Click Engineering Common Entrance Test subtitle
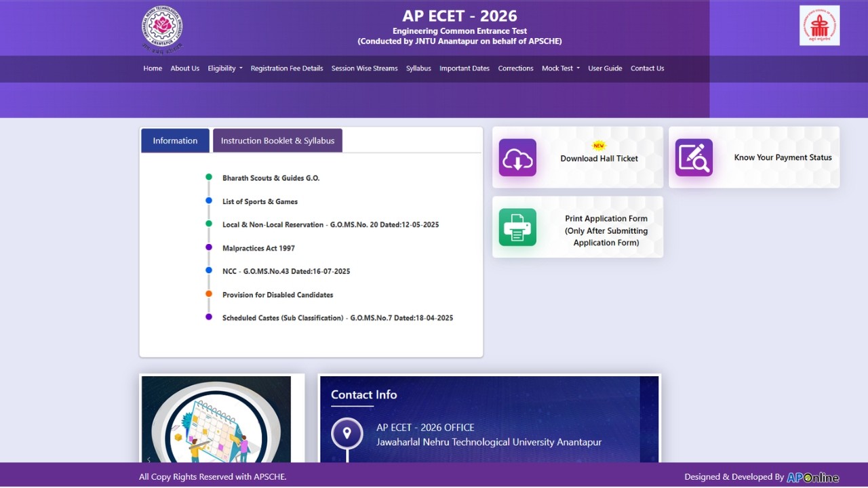868x488 pixels. (460, 31)
